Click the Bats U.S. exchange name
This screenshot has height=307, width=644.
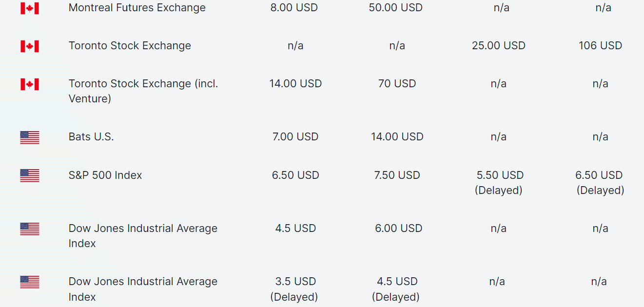(x=91, y=137)
